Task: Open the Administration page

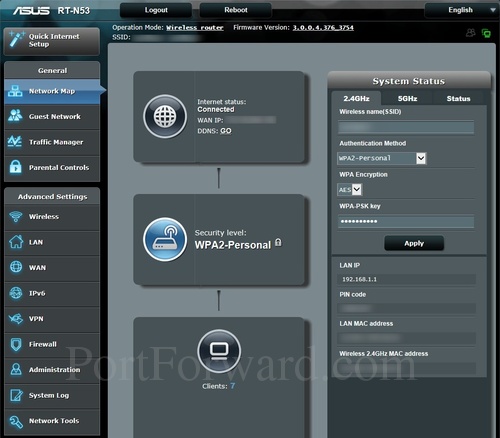Action: pos(52,370)
